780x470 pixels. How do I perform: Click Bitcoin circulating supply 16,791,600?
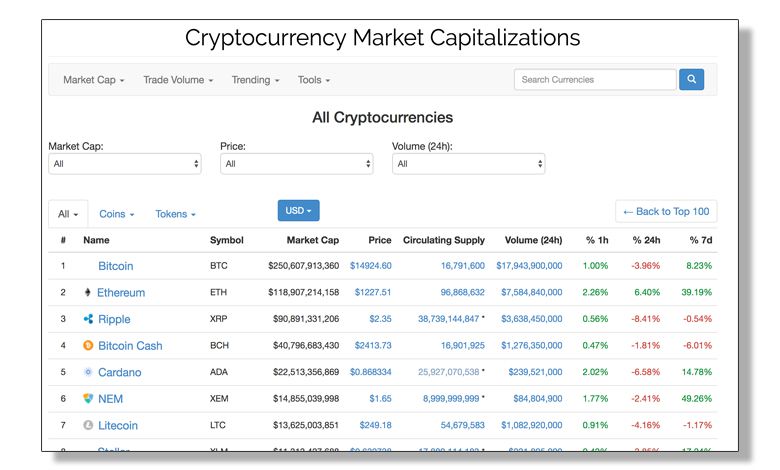point(463,266)
